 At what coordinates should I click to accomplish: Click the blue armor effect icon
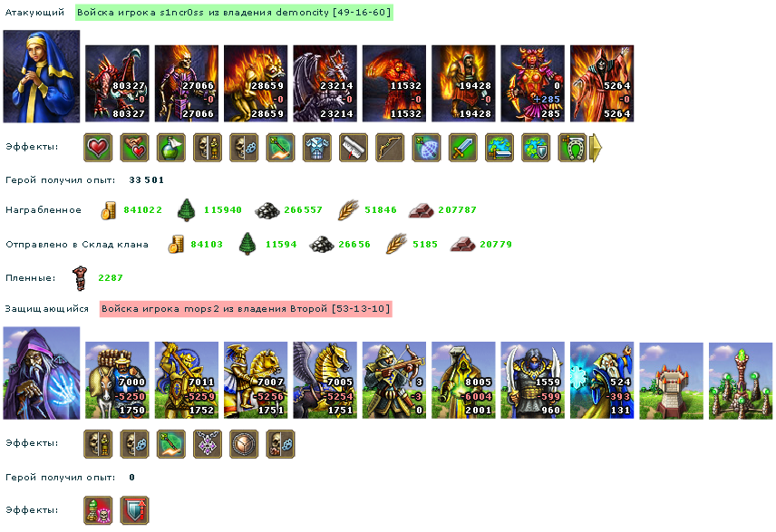(x=317, y=148)
